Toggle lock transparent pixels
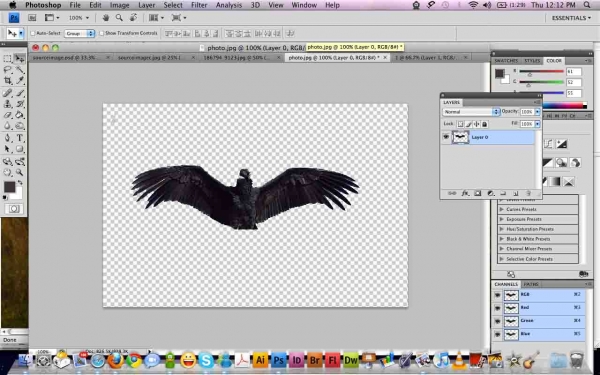The image size is (600, 375). [x=460, y=124]
